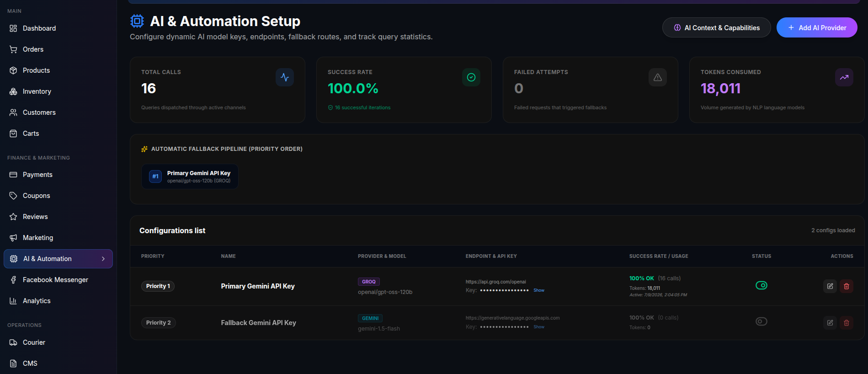Click the Inventory boxes icon

[x=13, y=91]
